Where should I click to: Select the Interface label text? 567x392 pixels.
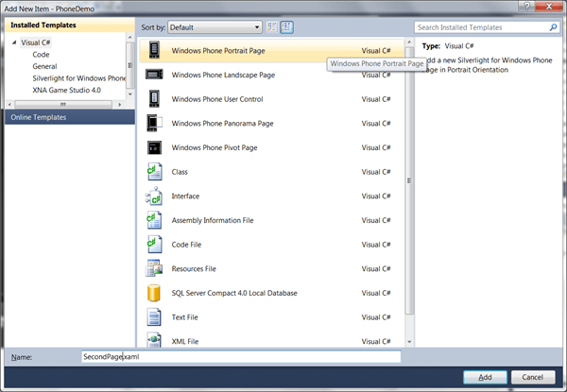185,196
